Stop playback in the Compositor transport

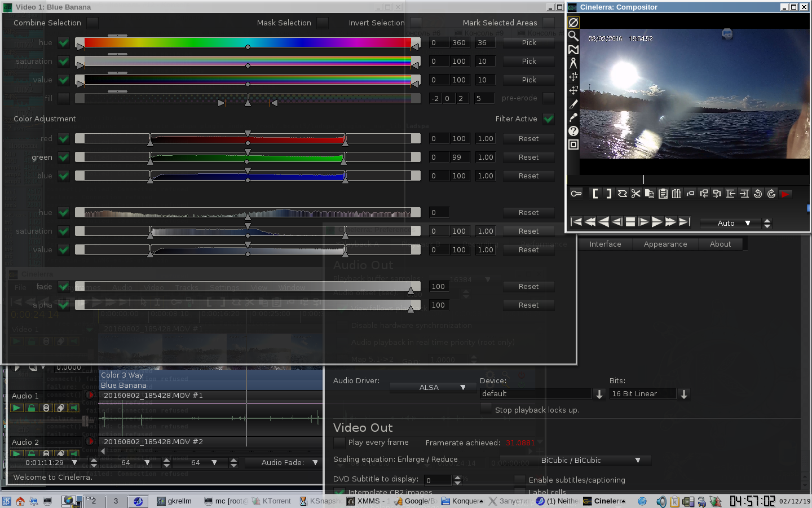[x=630, y=222]
